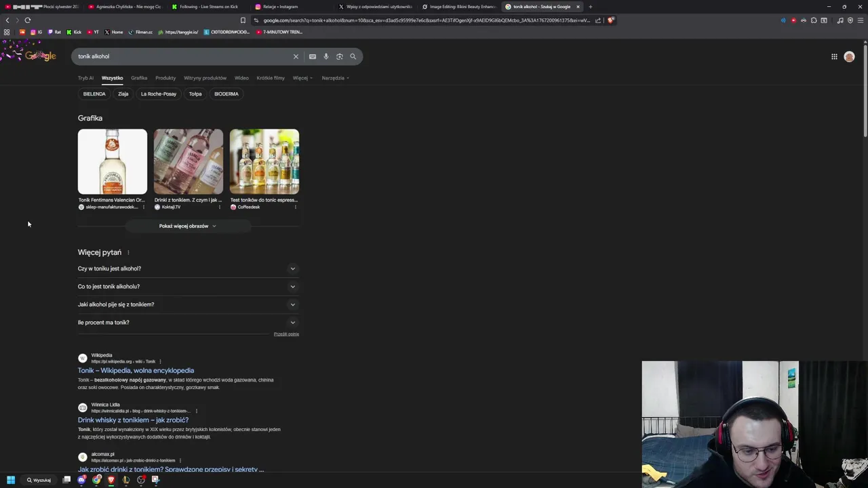Switch to the Krótkie filmy tab
The width and height of the screenshot is (868, 488).
pos(271,78)
